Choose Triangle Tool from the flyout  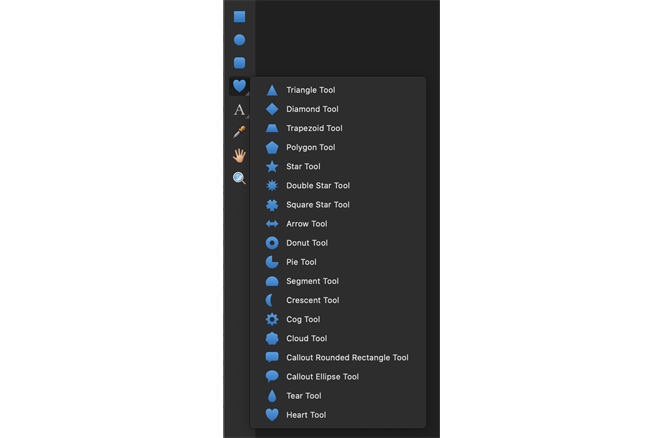tap(310, 90)
